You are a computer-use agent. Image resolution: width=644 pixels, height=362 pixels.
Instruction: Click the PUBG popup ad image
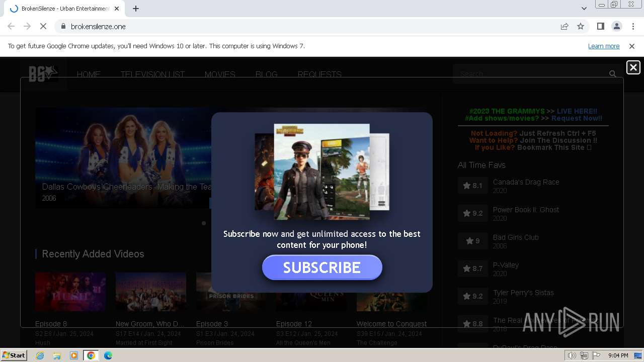tap(322, 171)
